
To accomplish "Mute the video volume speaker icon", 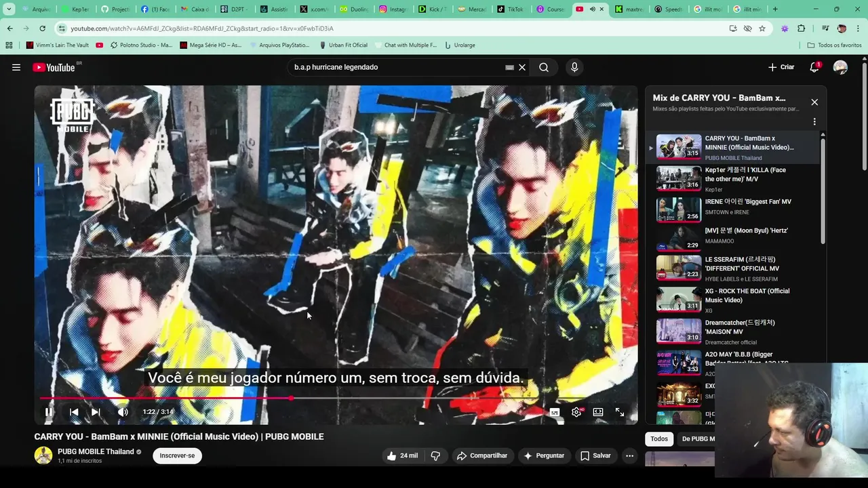I will [x=123, y=412].
